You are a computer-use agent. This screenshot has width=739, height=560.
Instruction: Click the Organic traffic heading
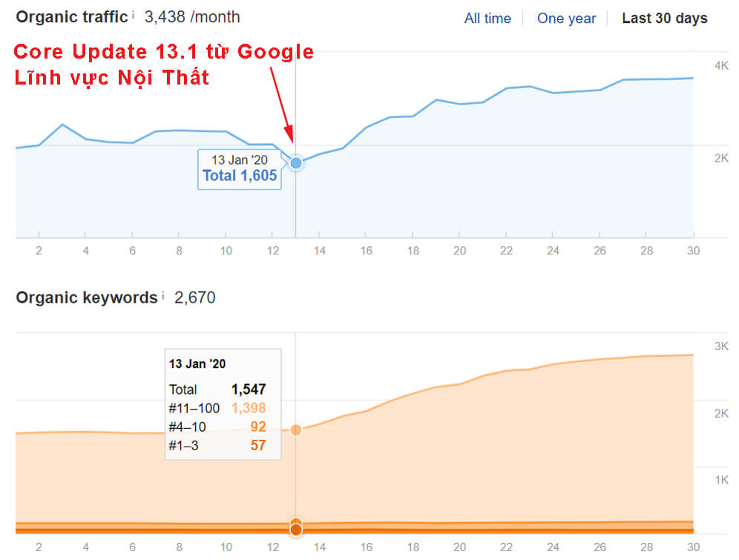[71, 16]
